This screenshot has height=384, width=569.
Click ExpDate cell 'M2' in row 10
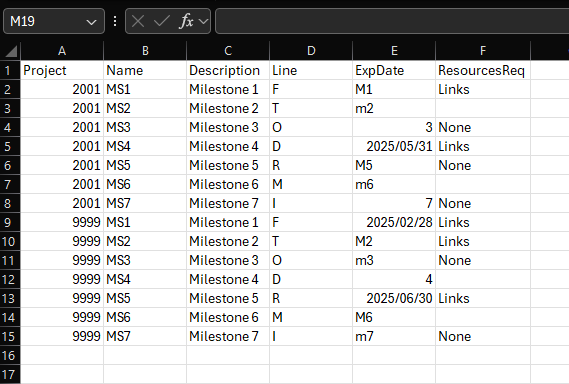coord(394,241)
